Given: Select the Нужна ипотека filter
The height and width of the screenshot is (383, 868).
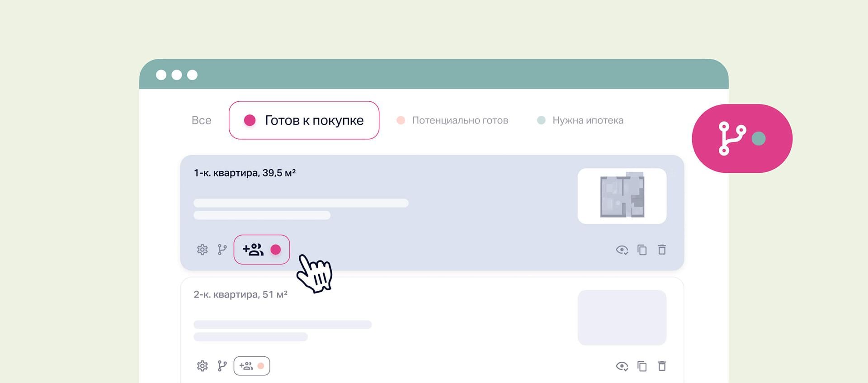Looking at the screenshot, I should (580, 120).
